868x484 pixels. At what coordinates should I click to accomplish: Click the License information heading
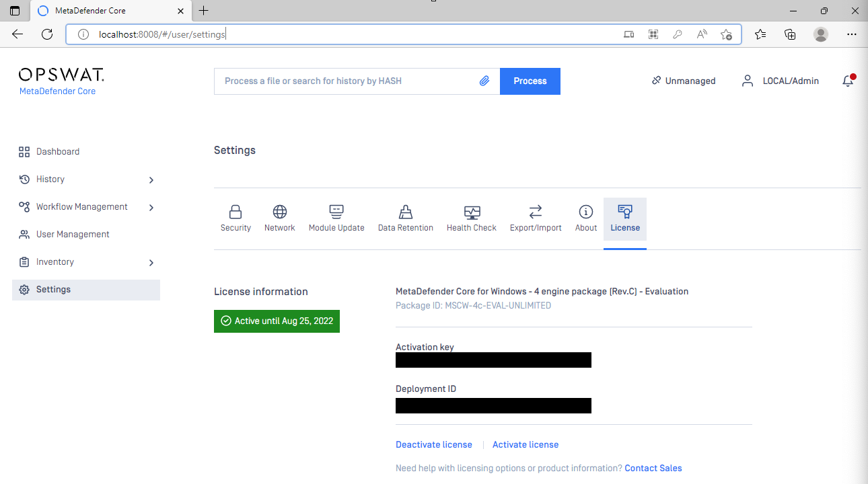click(x=261, y=292)
